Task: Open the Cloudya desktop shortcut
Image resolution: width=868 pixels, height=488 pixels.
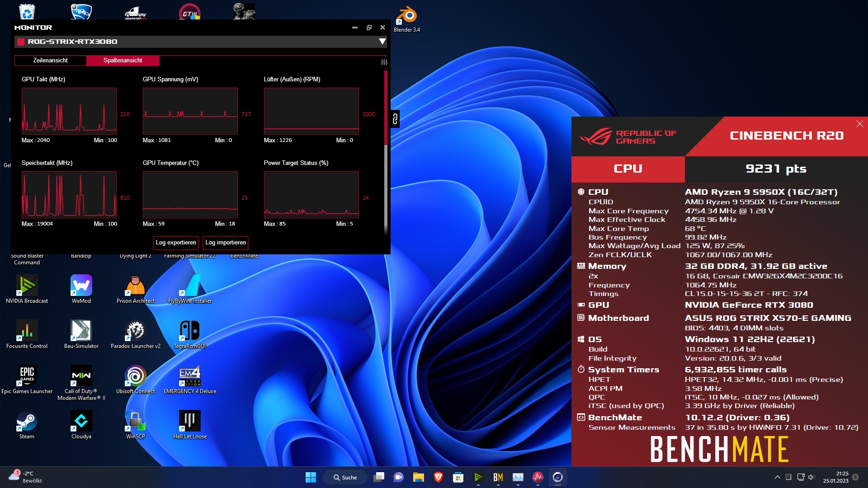Action: click(x=81, y=425)
